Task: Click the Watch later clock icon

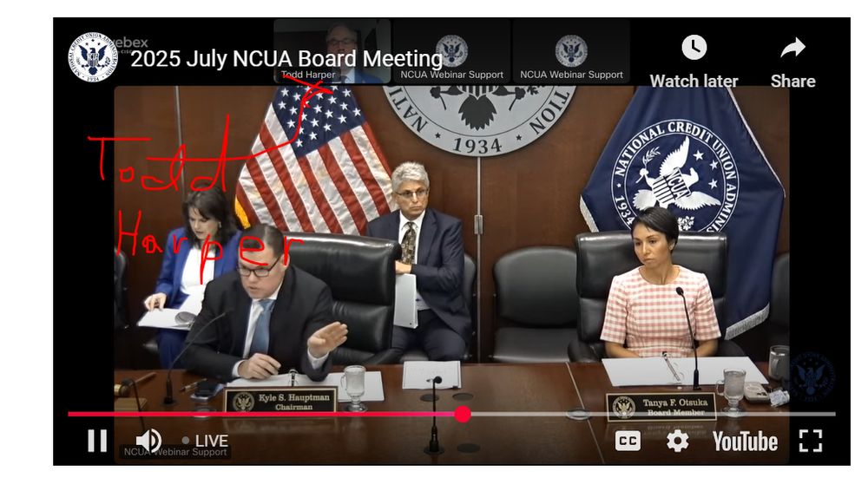Action: (694, 48)
